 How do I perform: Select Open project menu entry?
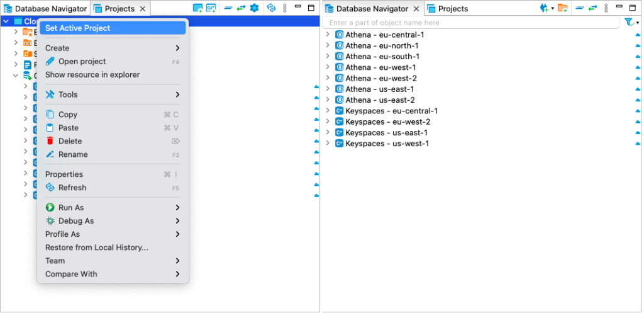pyautogui.click(x=113, y=61)
